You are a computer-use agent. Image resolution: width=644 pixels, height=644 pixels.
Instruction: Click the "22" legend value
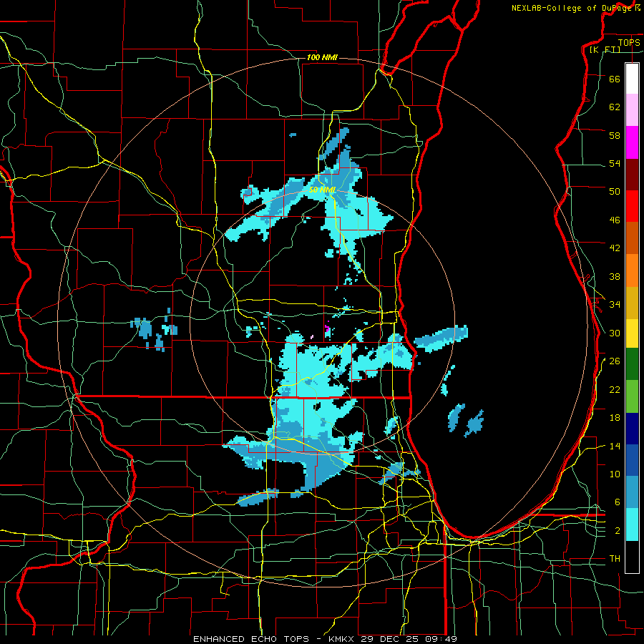[x=615, y=389]
